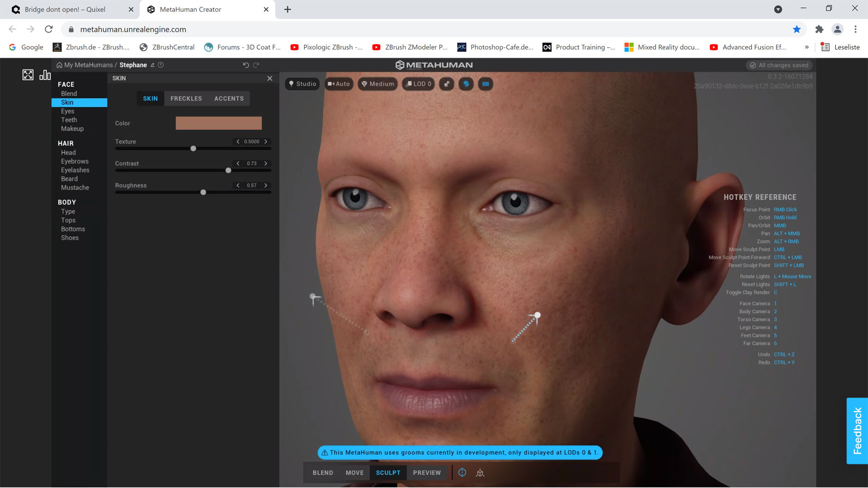This screenshot has width=868, height=488.
Task: Edit the Stephane name pencil icon
Action: point(153,65)
